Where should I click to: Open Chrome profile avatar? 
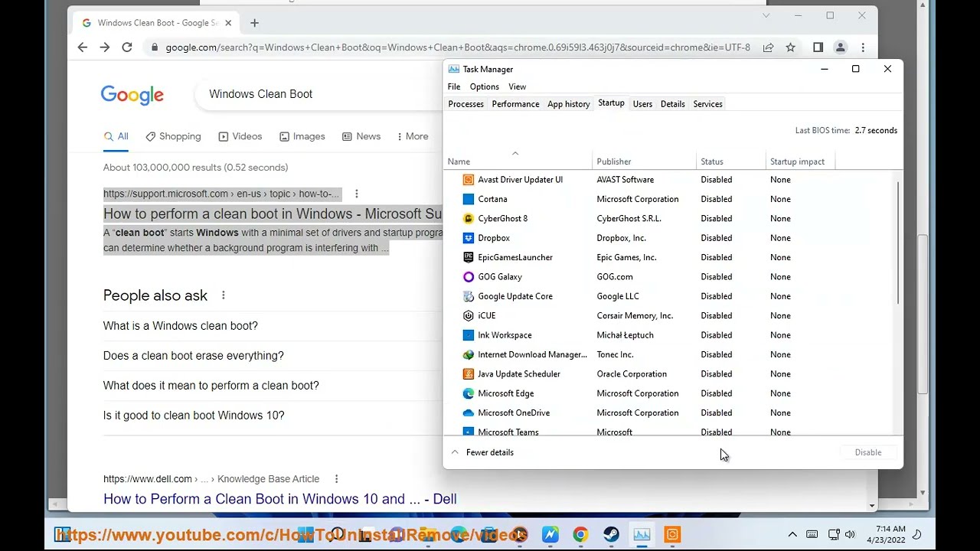point(840,47)
